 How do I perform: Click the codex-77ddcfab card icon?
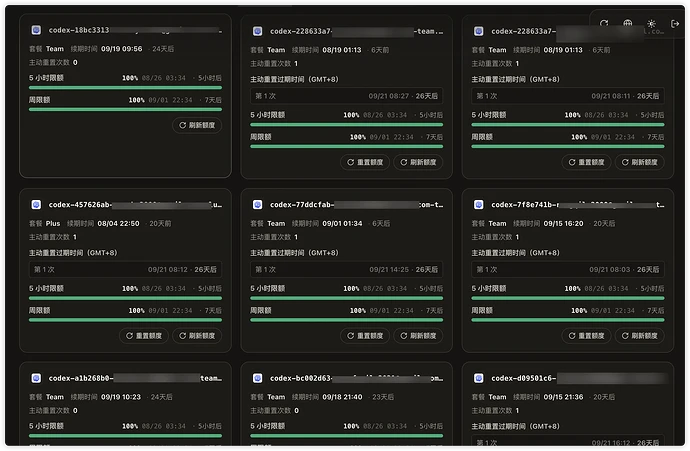pos(258,205)
